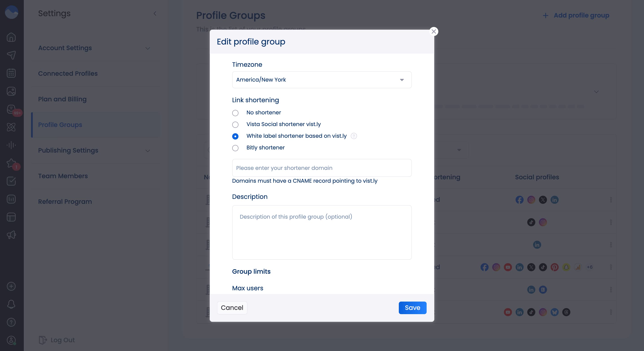Select Vista Social shortener vist.ly option
Viewport: 644px width, 351px height.
[235, 124]
